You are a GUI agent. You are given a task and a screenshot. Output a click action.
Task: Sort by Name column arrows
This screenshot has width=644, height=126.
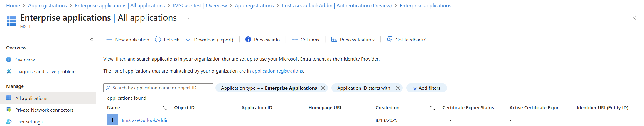[164, 108]
